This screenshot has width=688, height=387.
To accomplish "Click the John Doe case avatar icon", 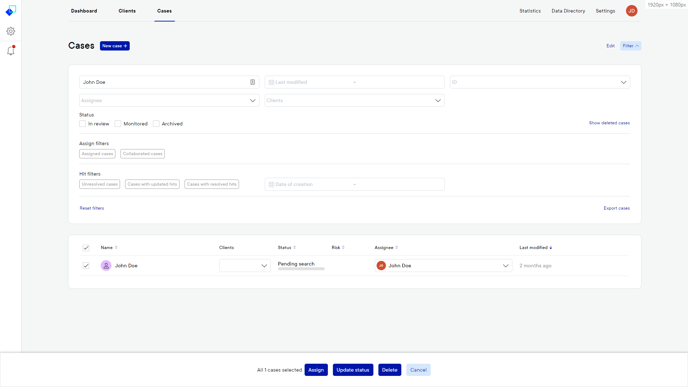I will pyautogui.click(x=106, y=265).
